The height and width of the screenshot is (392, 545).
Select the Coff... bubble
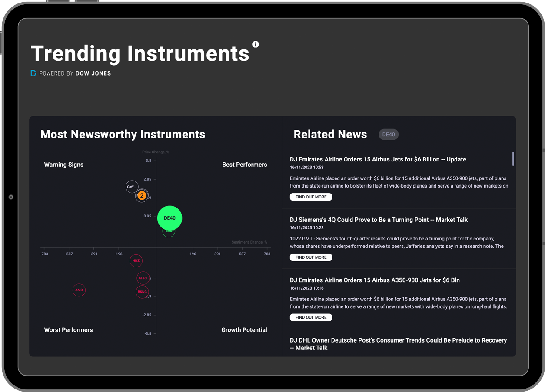(132, 187)
